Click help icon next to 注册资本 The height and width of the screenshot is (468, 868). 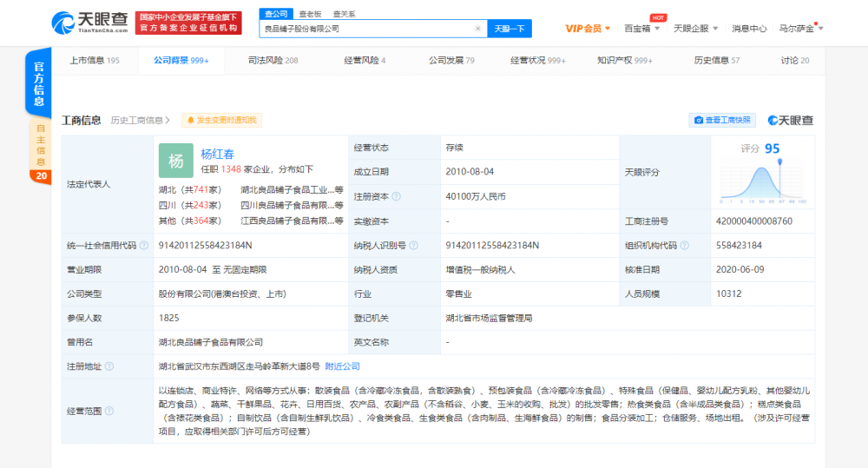click(x=397, y=196)
